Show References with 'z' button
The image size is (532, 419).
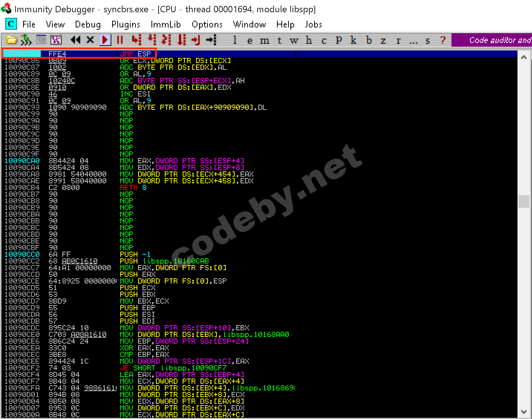[383, 40]
